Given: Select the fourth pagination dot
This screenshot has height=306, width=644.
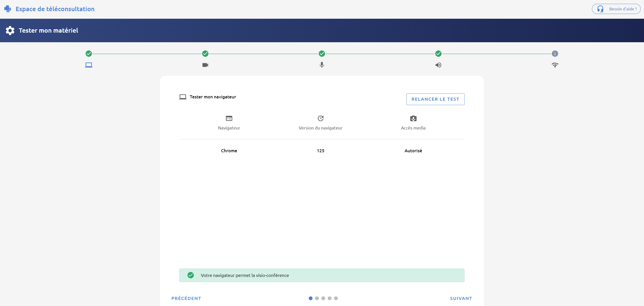Looking at the screenshot, I should [329, 298].
